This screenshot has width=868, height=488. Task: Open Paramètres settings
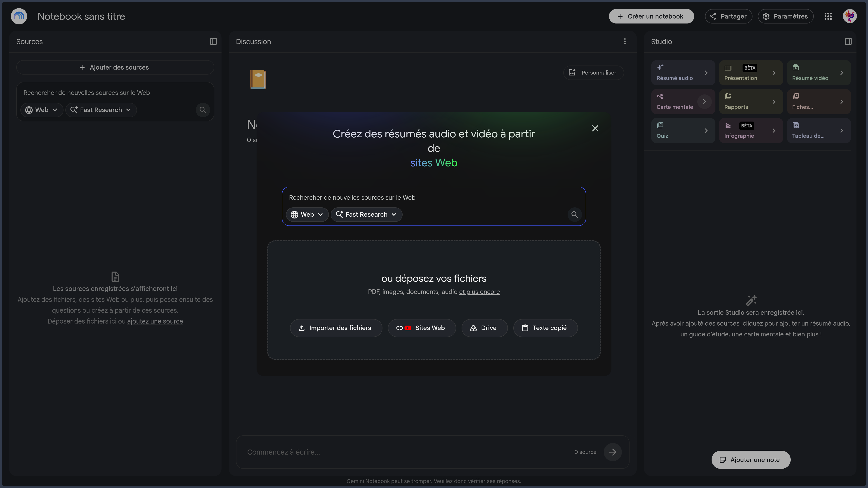[785, 16]
